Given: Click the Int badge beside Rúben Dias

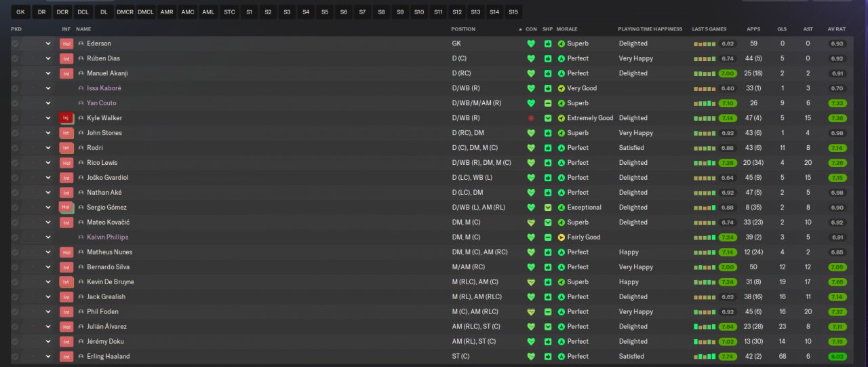Looking at the screenshot, I should click(66, 58).
